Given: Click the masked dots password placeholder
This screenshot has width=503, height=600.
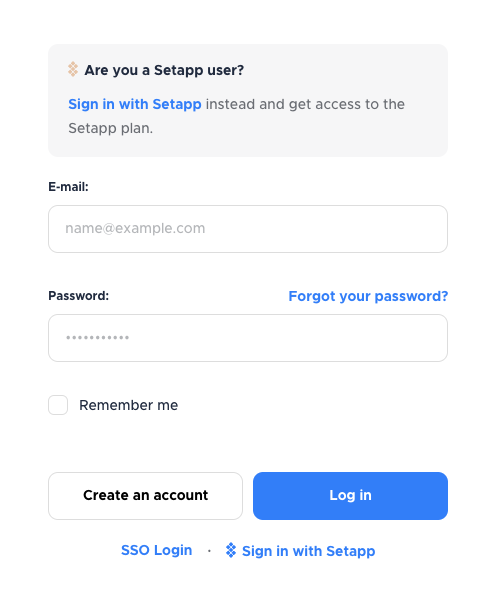Looking at the screenshot, I should 98,338.
